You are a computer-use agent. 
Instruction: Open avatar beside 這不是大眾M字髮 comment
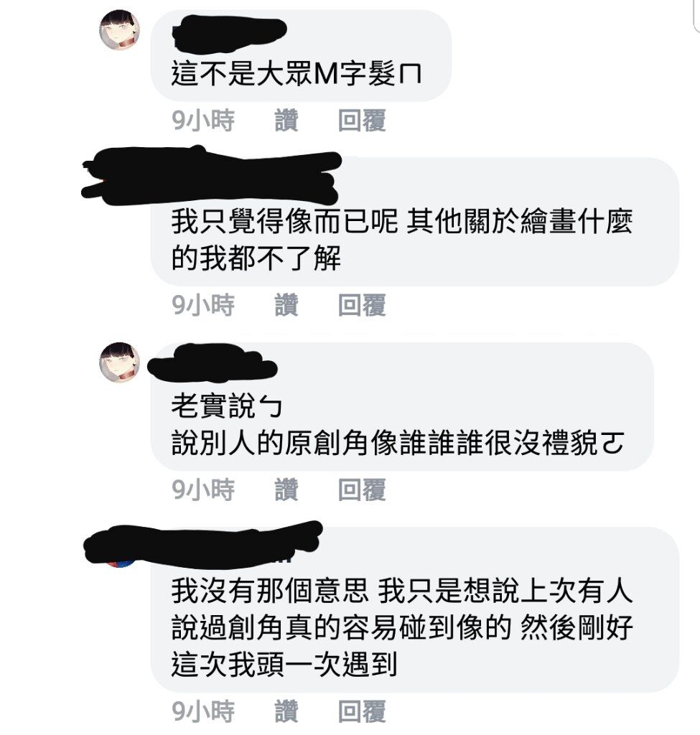click(x=120, y=30)
